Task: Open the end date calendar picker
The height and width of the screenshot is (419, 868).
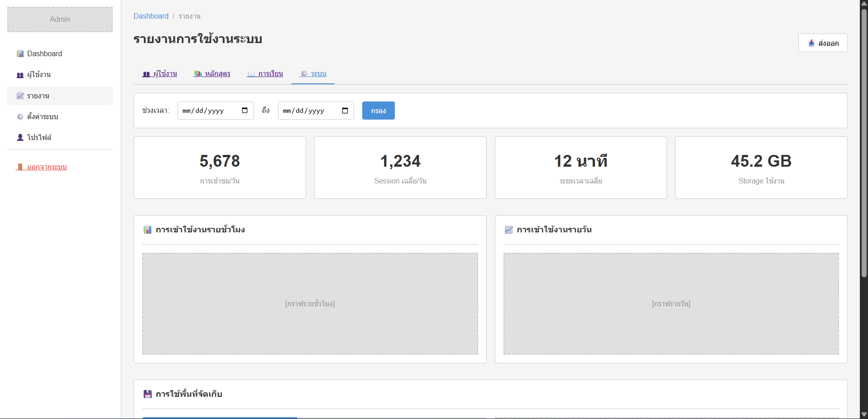Action: pos(345,111)
